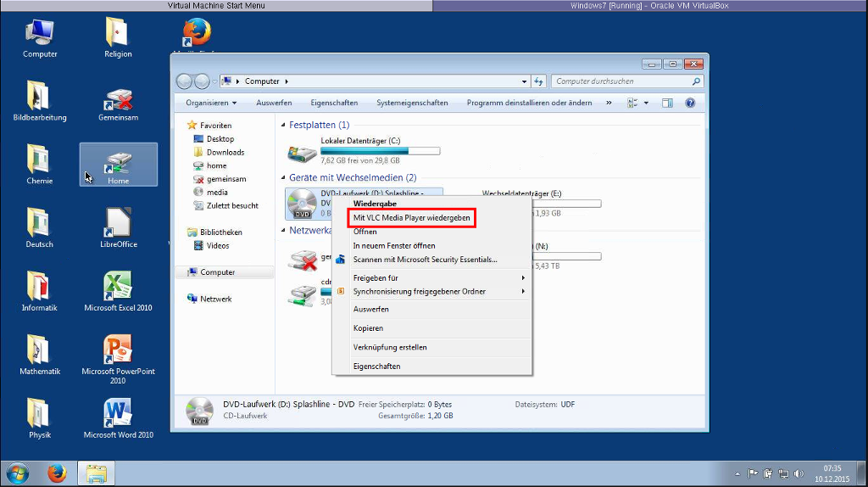Click Systemeigenschaften in the toolbar
868x487 pixels.
pyautogui.click(x=412, y=103)
